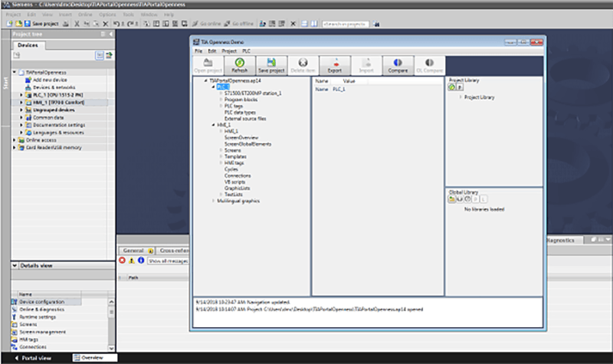Select Connections in the demo tree
The height and width of the screenshot is (364, 613).
click(x=238, y=175)
